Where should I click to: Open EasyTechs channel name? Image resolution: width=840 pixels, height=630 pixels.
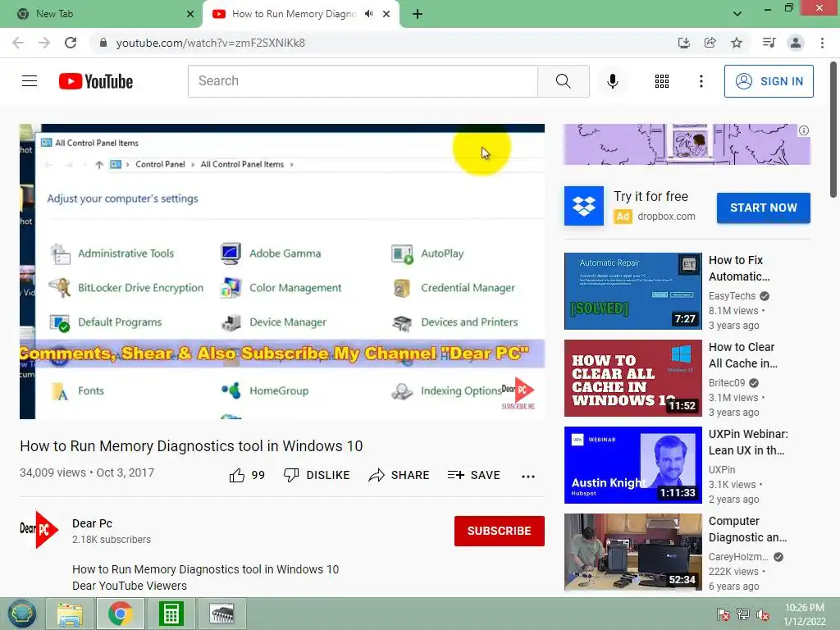pyautogui.click(x=732, y=295)
